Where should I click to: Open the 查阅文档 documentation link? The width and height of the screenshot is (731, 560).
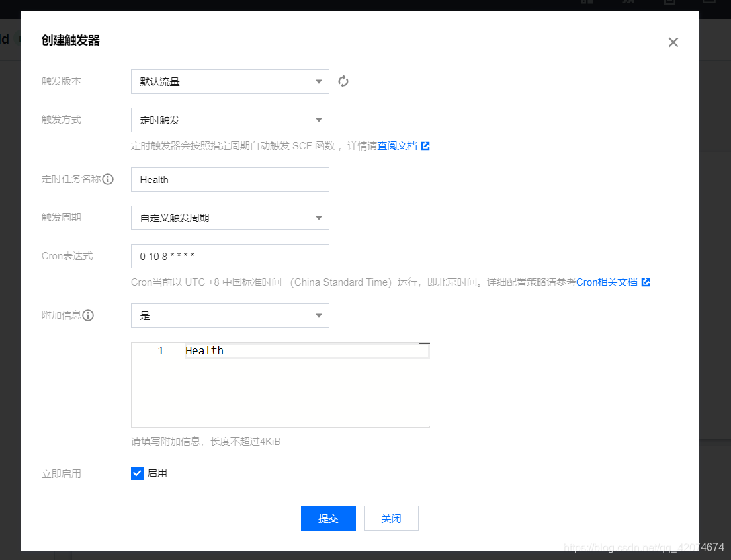pyautogui.click(x=397, y=146)
